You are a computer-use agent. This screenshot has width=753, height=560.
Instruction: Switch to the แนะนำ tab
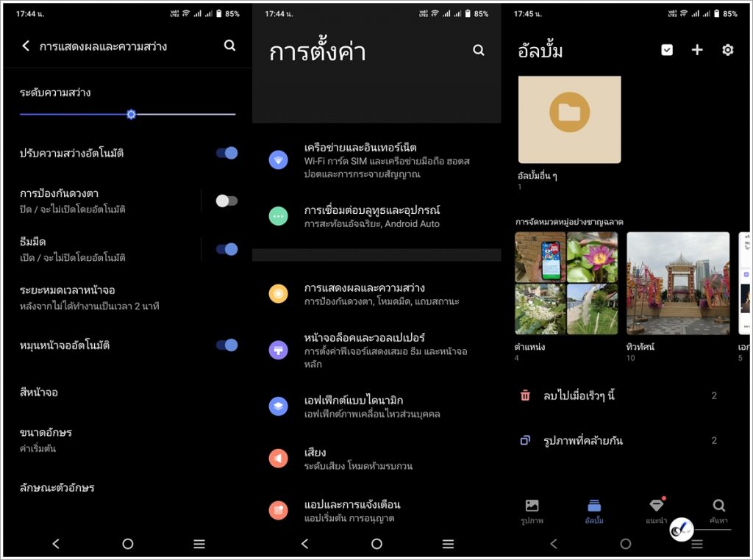pos(656,511)
